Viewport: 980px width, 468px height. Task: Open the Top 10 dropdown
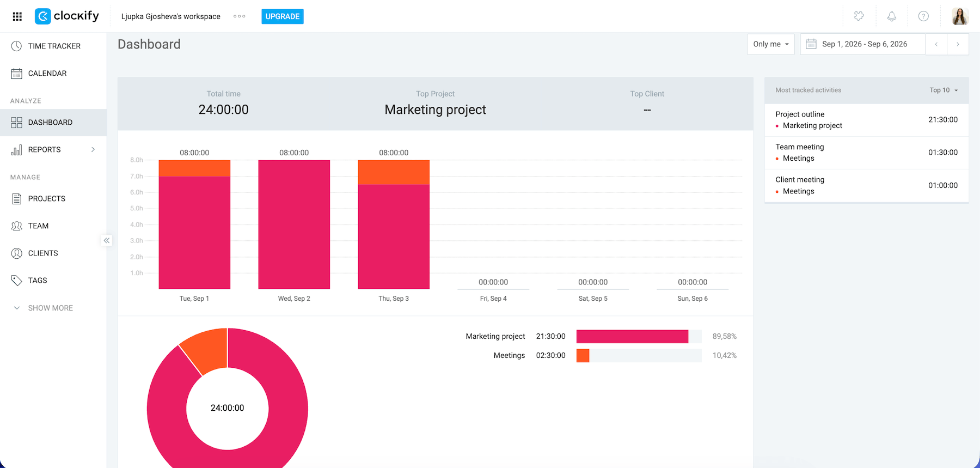coord(944,90)
